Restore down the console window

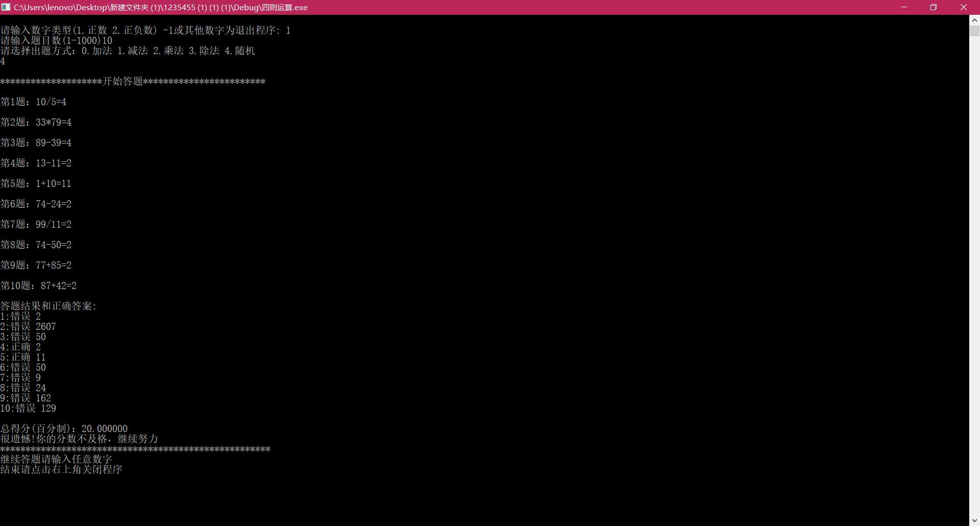coord(934,7)
